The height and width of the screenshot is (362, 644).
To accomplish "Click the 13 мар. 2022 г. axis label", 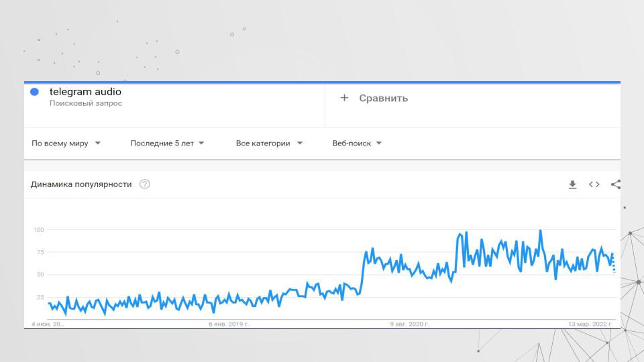I will [590, 324].
